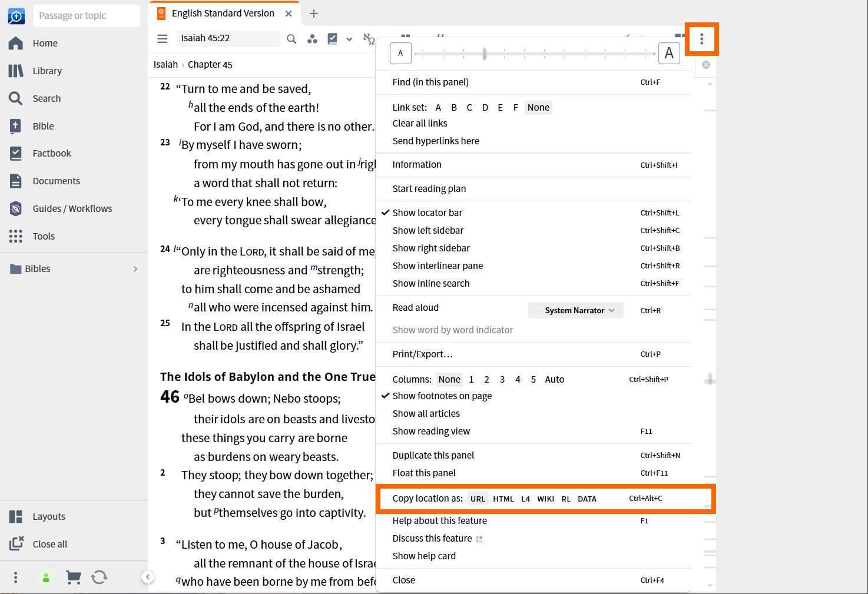868x594 pixels.
Task: Click the gray circled X icon
Action: tap(706, 65)
